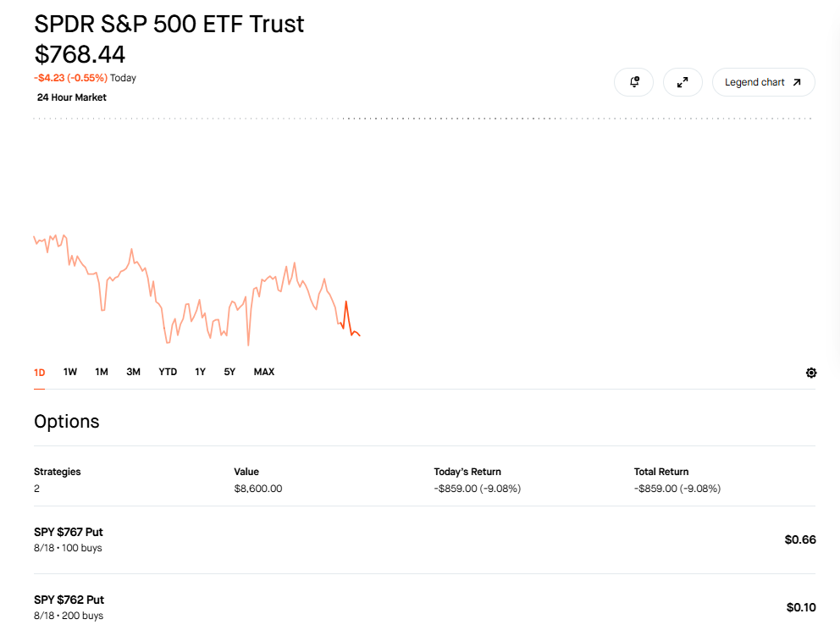Select the 5Y chart range
Viewport: 840px width, 636px height.
[229, 372]
